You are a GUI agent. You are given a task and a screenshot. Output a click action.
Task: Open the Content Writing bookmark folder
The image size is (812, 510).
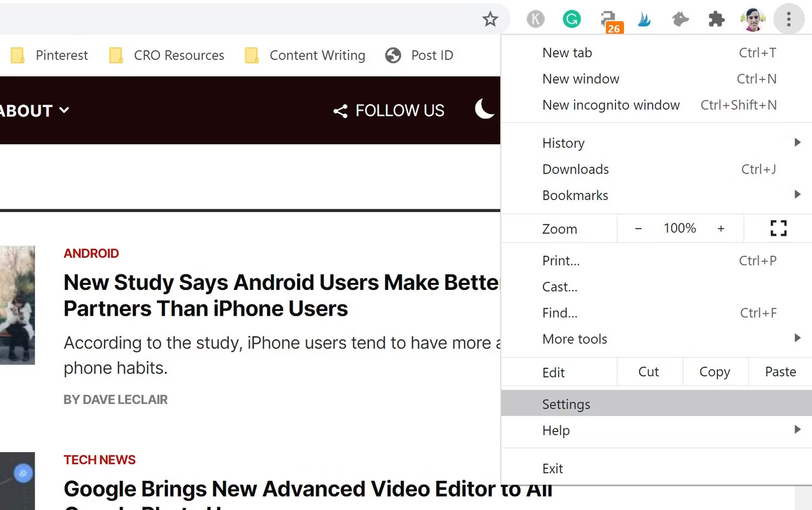click(305, 55)
